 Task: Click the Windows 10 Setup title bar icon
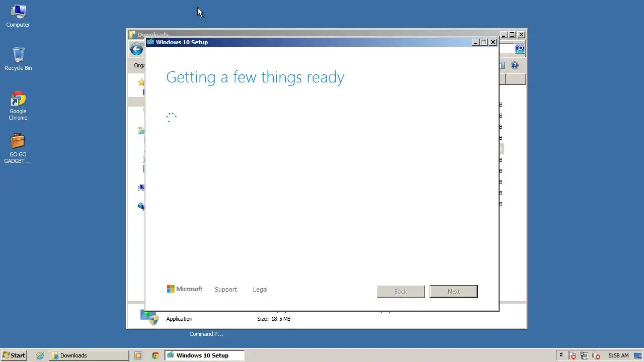click(150, 42)
